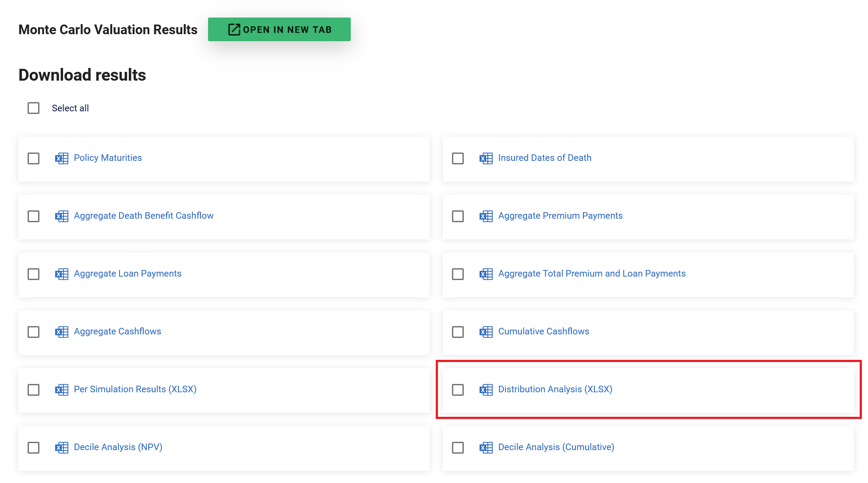Image resolution: width=868 pixels, height=483 pixels.
Task: Check the Aggregate Death Benefit Cashflow box
Action: [x=34, y=216]
